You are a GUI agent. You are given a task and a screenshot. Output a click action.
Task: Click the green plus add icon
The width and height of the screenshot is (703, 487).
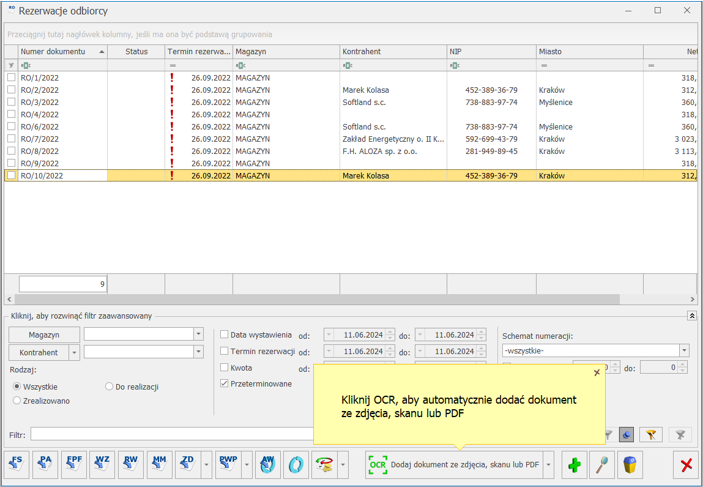[574, 465]
